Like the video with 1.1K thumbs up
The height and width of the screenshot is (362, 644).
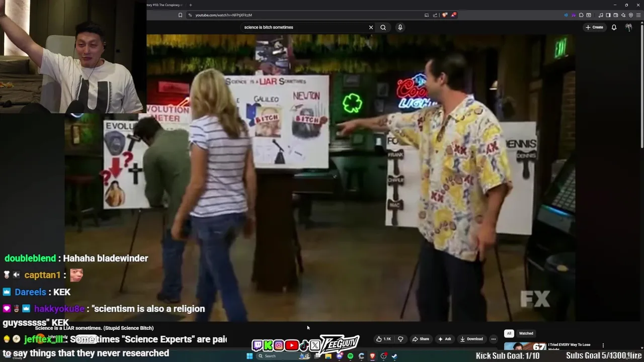383,339
